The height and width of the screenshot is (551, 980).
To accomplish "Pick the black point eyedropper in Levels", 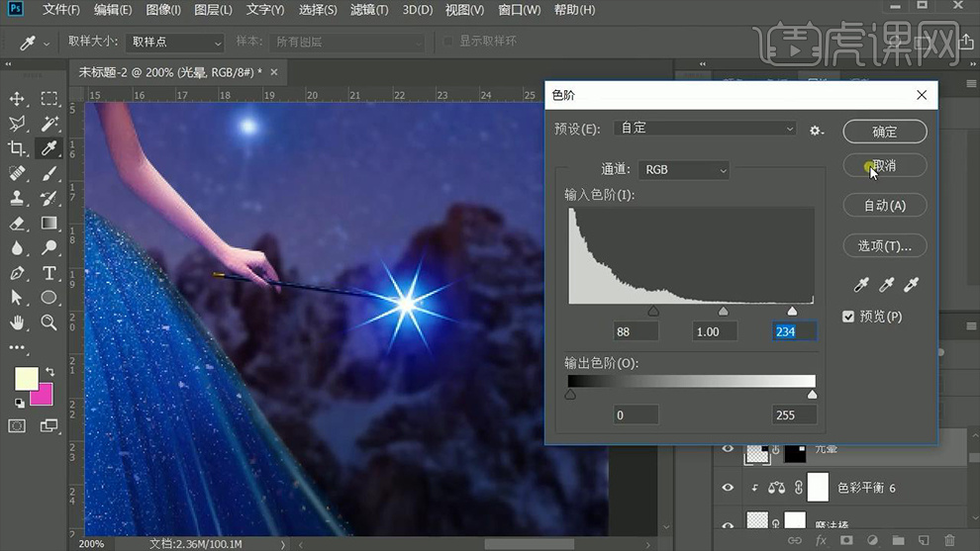I will 861,285.
